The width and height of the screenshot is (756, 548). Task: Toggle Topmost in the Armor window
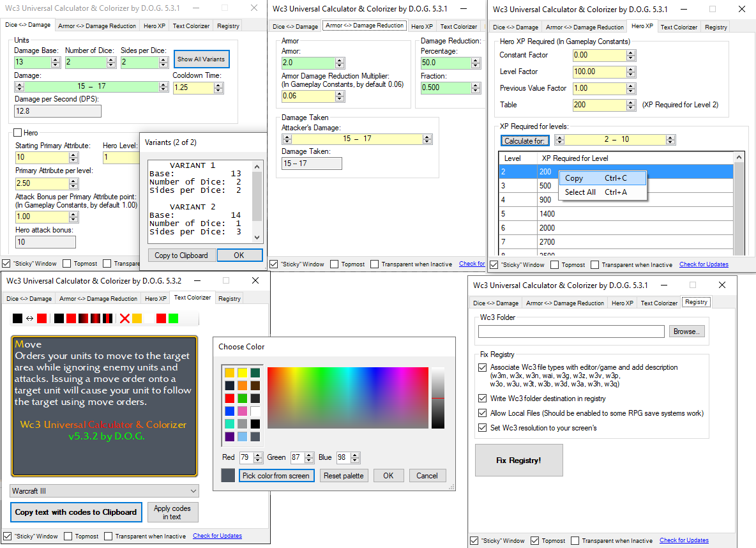(x=334, y=264)
